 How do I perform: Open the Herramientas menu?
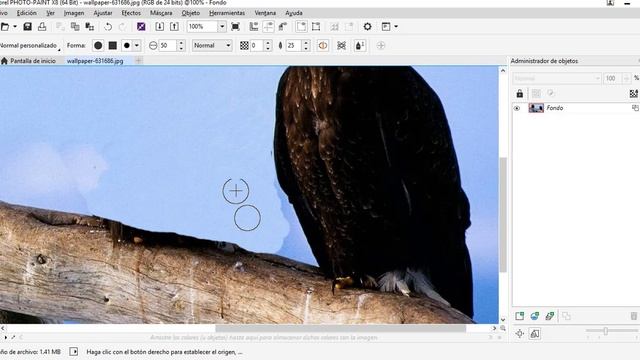pos(227,13)
